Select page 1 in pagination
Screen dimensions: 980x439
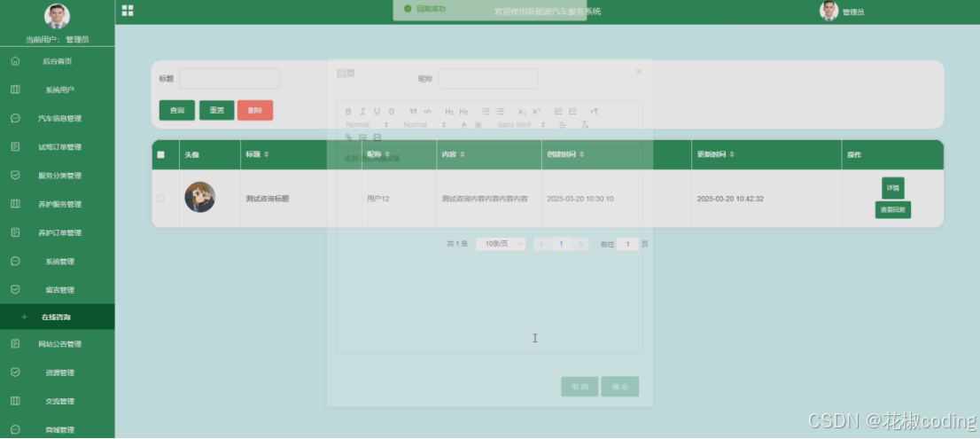(x=561, y=244)
